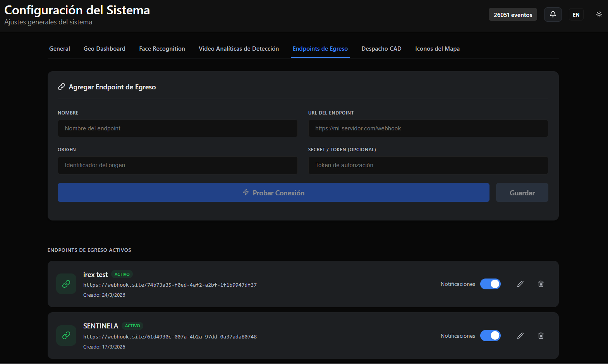Click the ACTIVO badge for SENTINELA

(132, 326)
